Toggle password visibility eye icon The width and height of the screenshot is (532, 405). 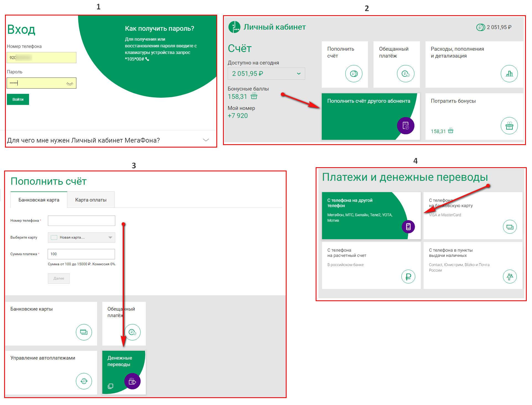coord(69,84)
